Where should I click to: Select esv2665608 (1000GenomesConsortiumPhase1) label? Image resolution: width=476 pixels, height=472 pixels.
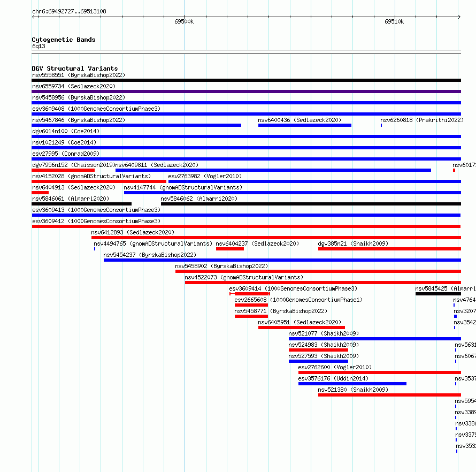[299, 300]
